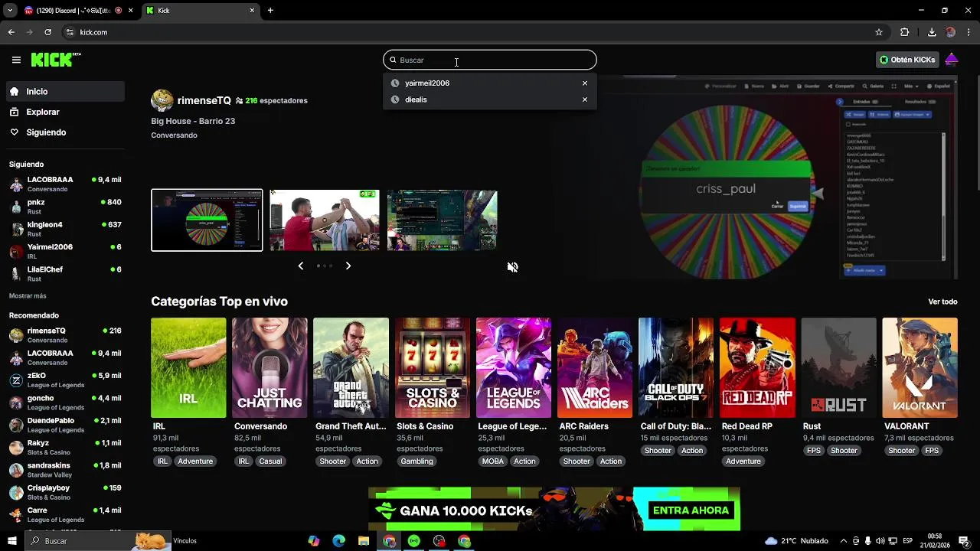Click the Gambling tag under Slots & Casino
This screenshot has width=980, height=551.
click(x=417, y=461)
